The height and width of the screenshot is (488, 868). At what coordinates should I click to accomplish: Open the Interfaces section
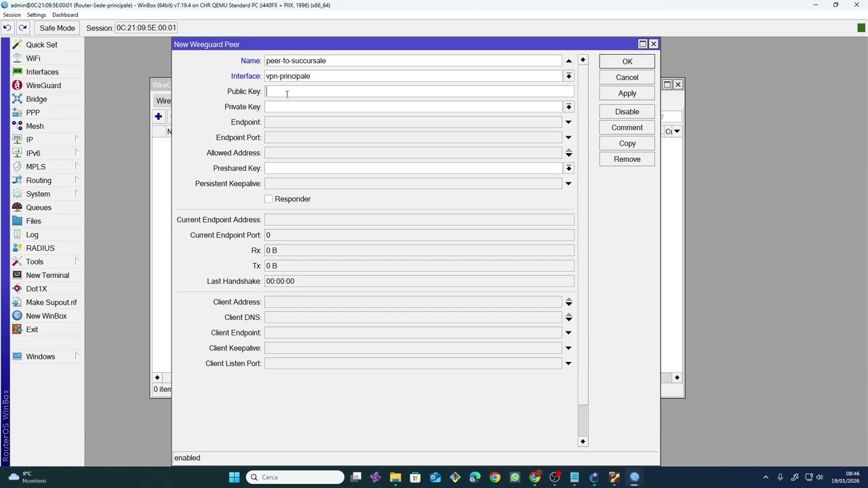(42, 72)
